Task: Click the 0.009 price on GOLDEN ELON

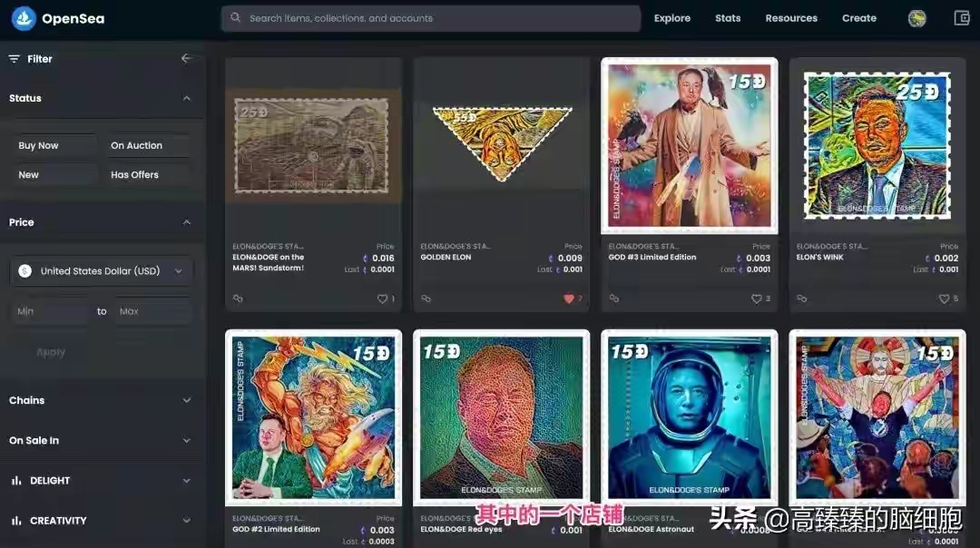Action: click(569, 258)
